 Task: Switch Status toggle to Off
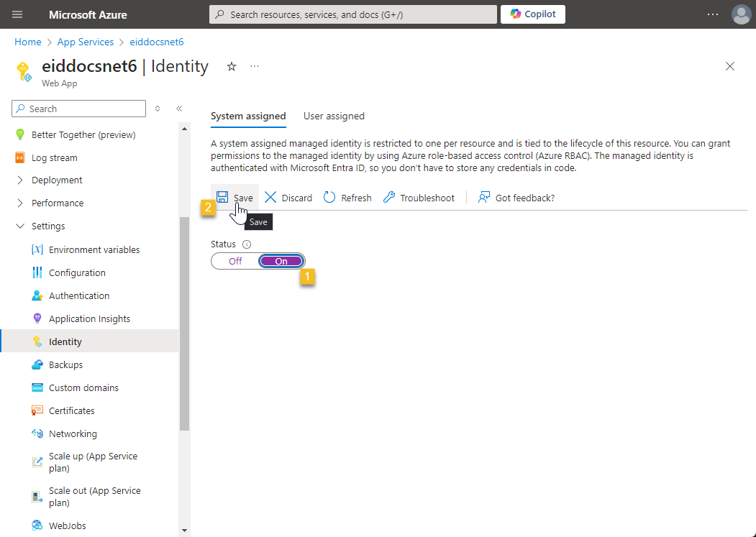click(x=235, y=261)
